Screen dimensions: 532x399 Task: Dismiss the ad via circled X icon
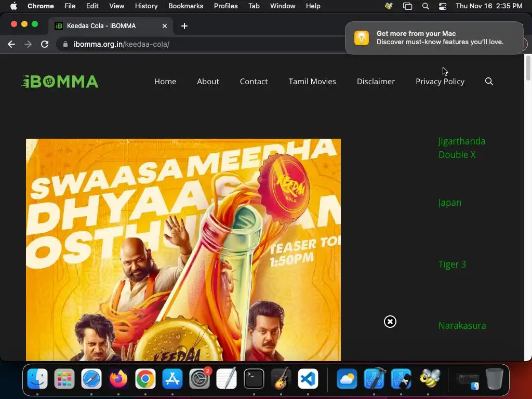click(390, 322)
